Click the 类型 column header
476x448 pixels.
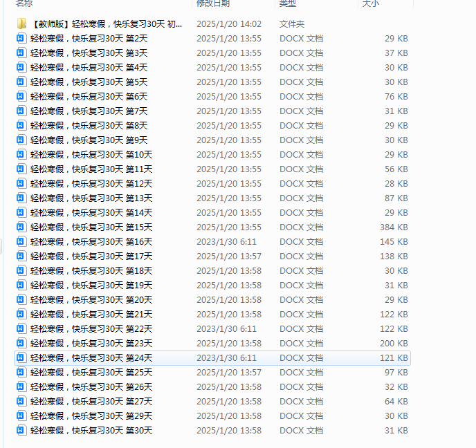(x=288, y=3)
